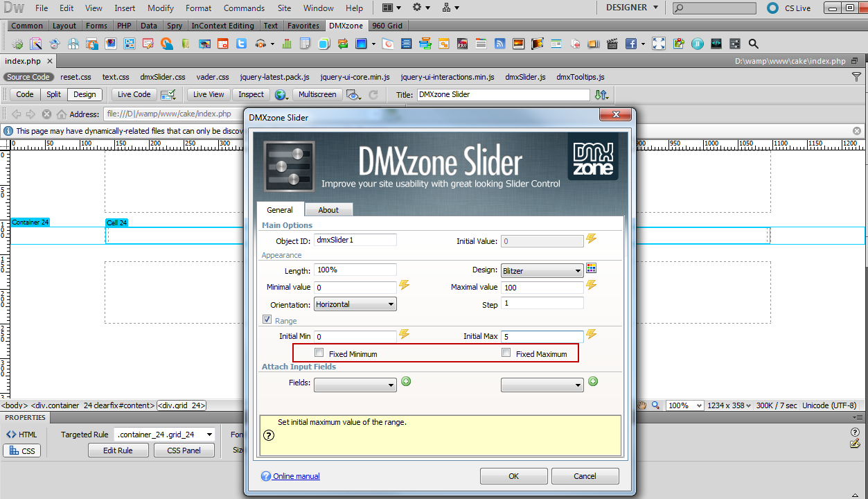The width and height of the screenshot is (868, 499).
Task: Open the Orientation dropdown showing Horizontal
Action: [355, 304]
